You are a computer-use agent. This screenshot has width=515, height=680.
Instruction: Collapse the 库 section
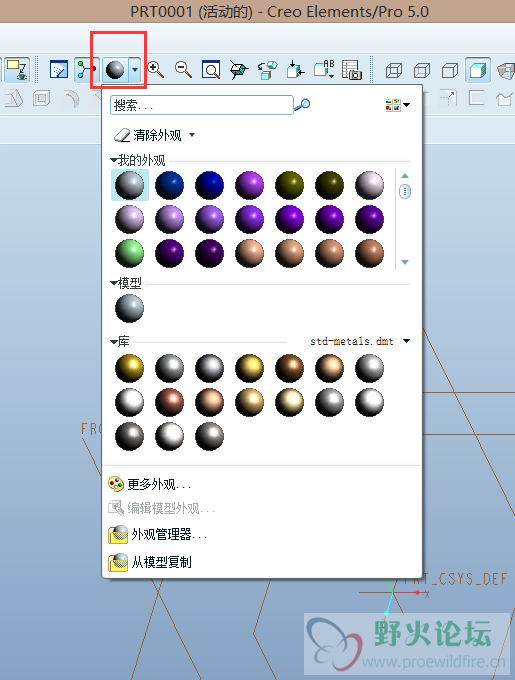point(114,342)
